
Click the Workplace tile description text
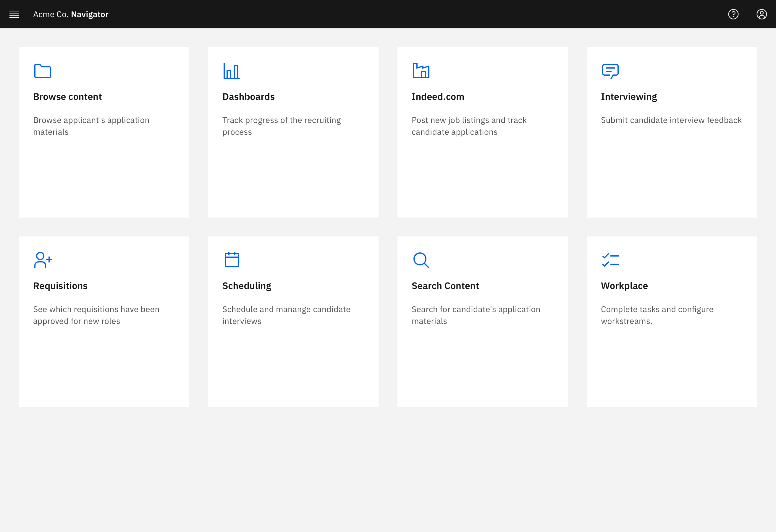(x=657, y=315)
